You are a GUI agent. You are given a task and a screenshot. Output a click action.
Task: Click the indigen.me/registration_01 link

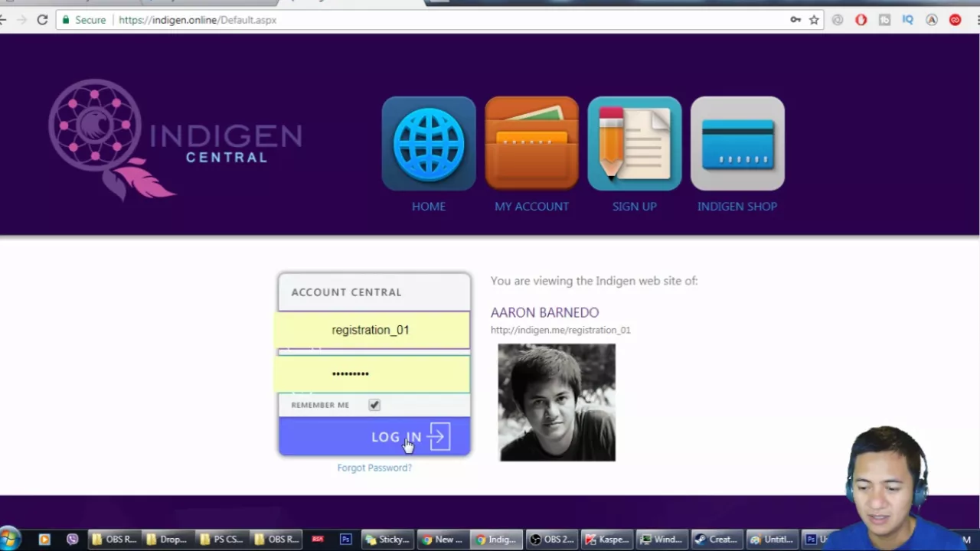pyautogui.click(x=560, y=330)
